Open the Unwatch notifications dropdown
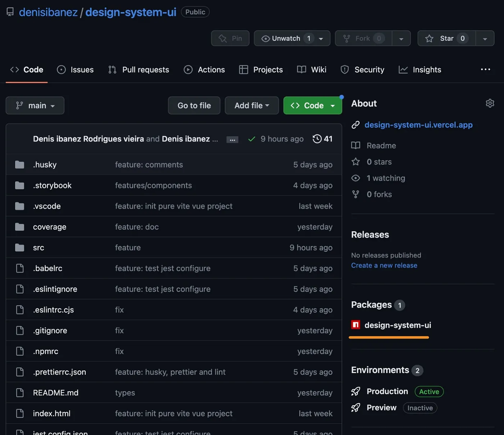 (292, 38)
